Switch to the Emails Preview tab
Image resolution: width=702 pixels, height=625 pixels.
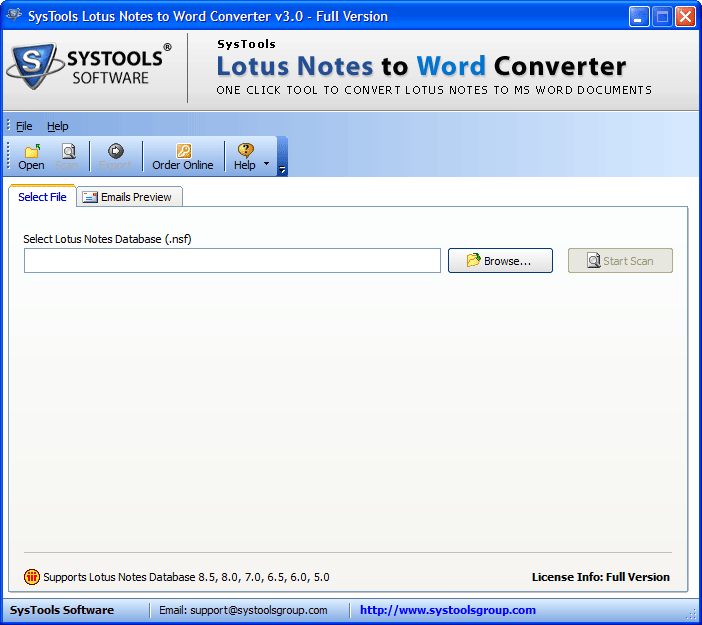[x=128, y=197]
